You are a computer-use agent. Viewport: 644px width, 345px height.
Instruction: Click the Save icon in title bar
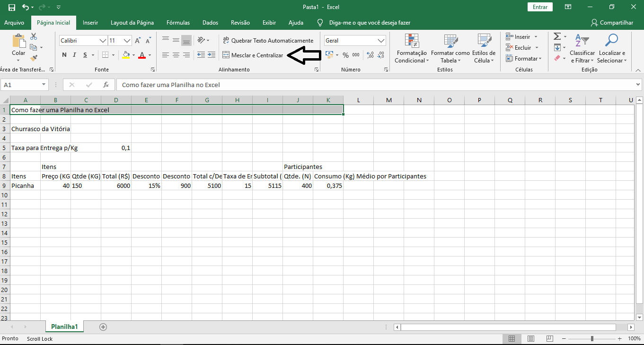(x=12, y=7)
